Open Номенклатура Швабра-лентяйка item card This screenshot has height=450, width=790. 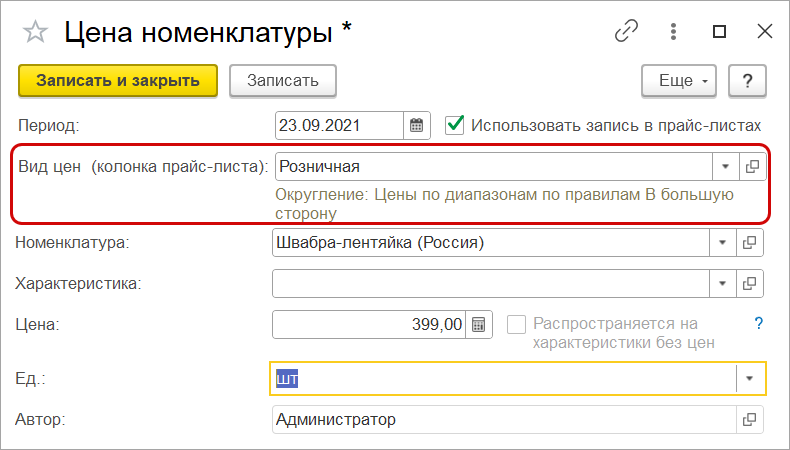749,242
